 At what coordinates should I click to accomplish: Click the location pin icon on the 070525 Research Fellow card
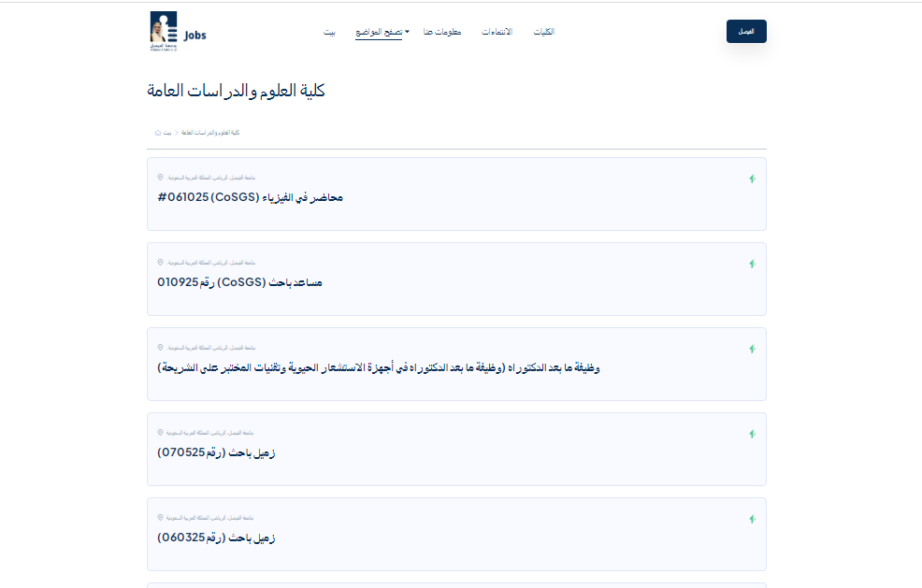(x=160, y=432)
